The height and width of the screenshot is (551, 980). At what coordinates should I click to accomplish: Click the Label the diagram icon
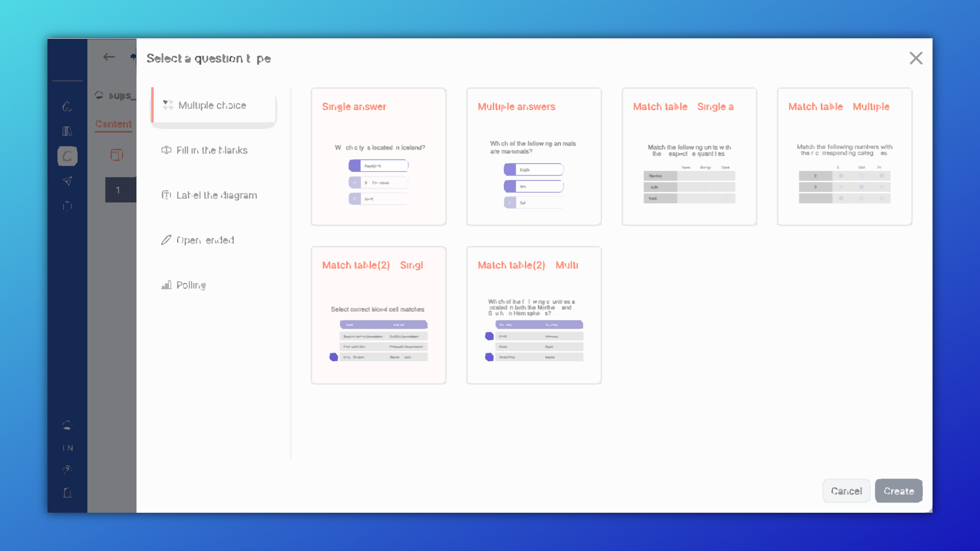click(x=166, y=195)
